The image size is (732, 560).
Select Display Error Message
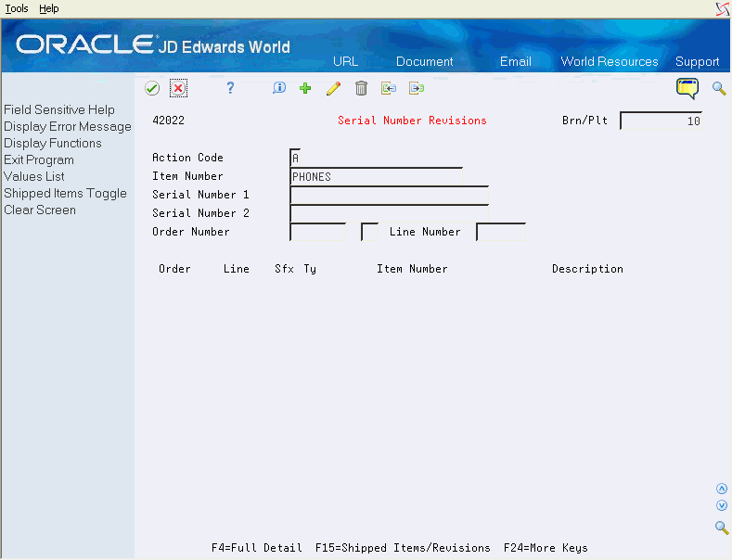pyautogui.click(x=68, y=126)
